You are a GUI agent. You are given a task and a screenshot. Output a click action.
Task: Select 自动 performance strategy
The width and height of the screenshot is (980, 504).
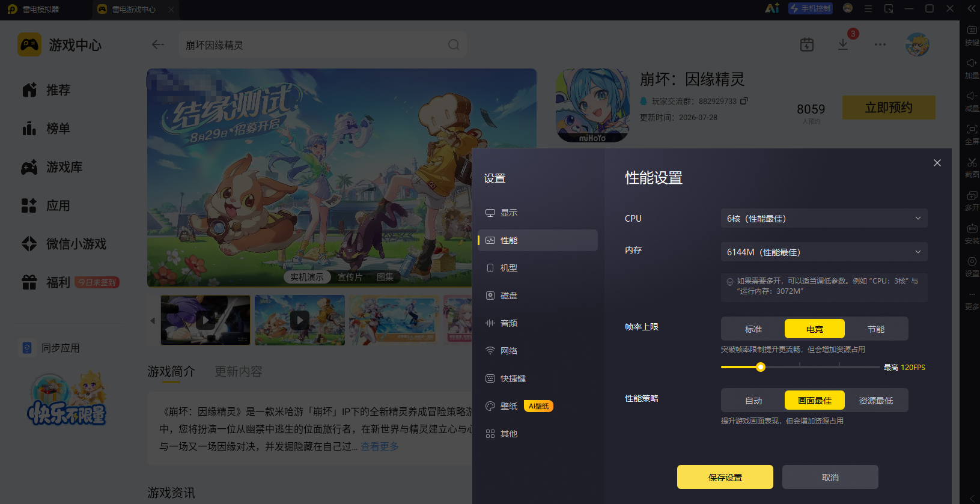coord(753,401)
